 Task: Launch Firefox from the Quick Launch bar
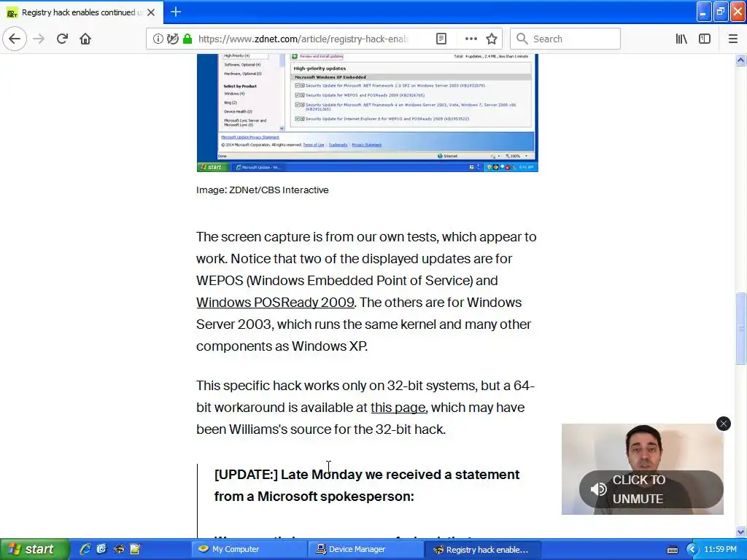tap(119, 550)
